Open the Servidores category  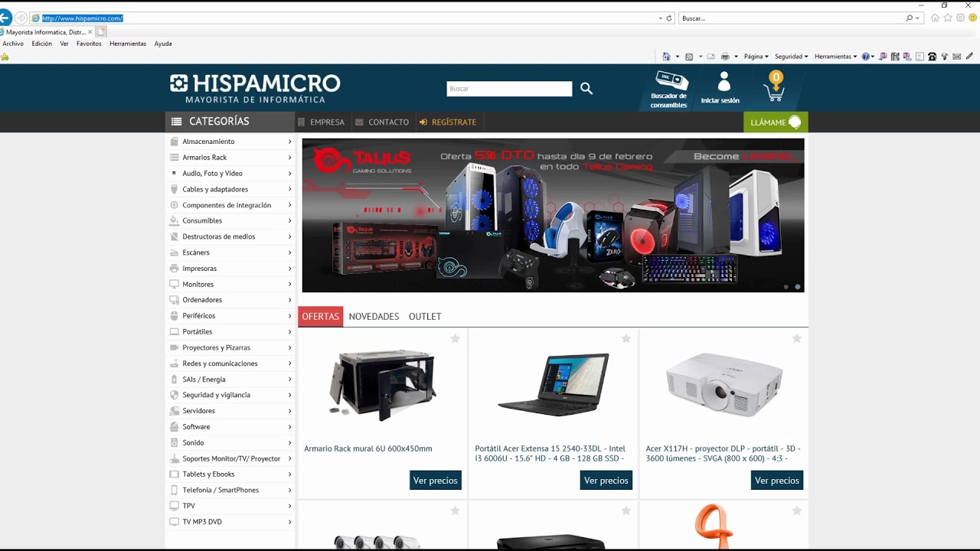coord(199,411)
